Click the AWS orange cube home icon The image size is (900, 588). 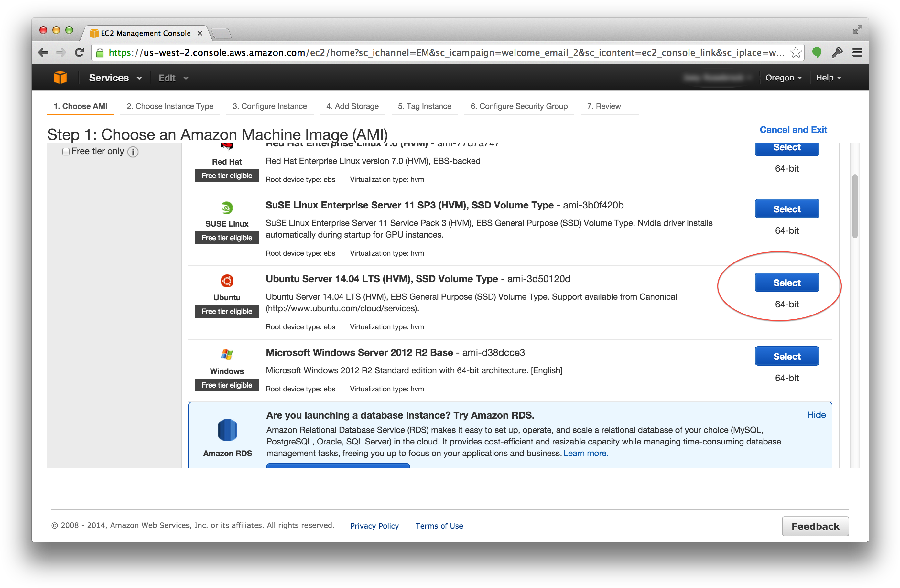click(60, 78)
